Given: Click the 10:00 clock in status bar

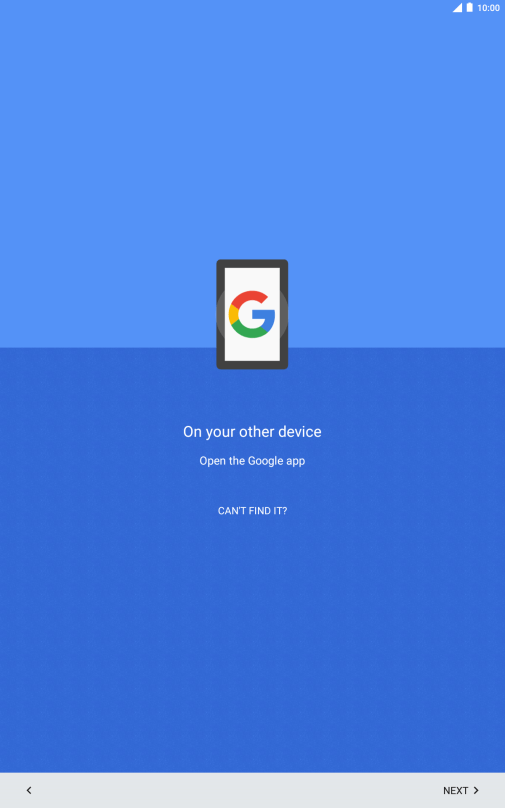Looking at the screenshot, I should click(489, 8).
